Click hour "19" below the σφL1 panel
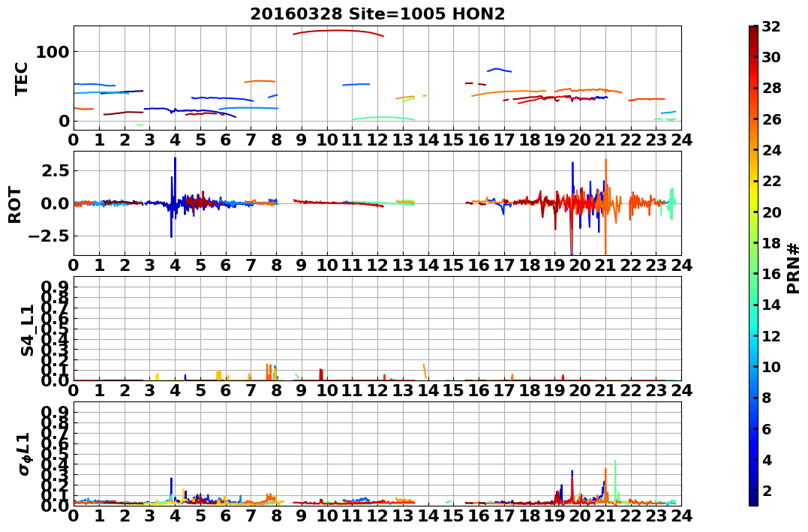 point(555,515)
